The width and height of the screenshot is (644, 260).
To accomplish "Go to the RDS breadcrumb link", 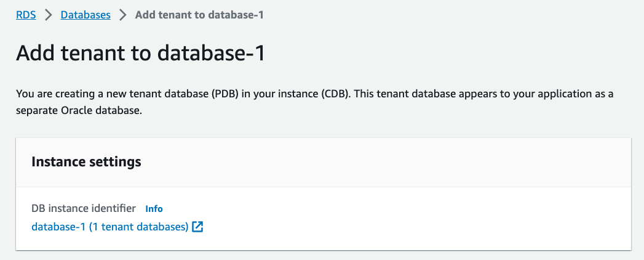I will point(26,15).
